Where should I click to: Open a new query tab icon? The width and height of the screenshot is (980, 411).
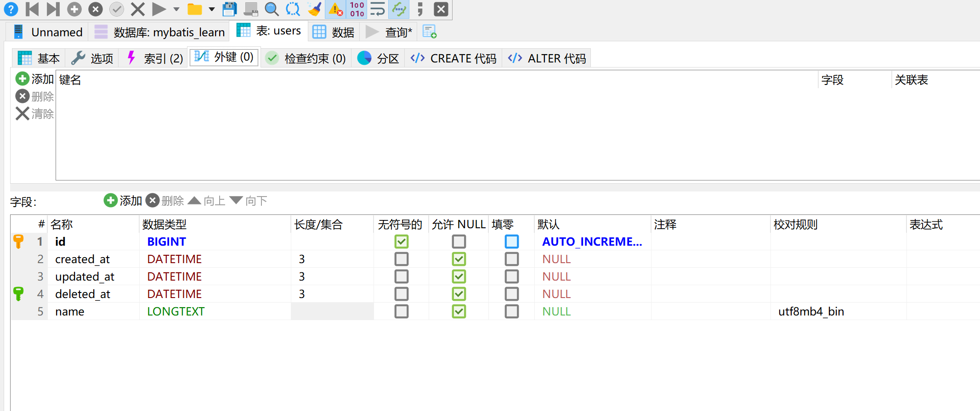click(x=429, y=32)
